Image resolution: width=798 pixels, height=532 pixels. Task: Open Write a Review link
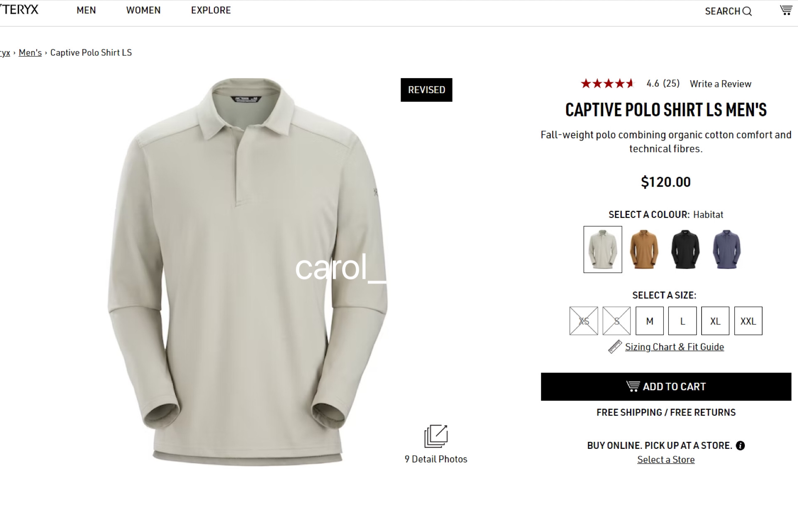pyautogui.click(x=721, y=84)
